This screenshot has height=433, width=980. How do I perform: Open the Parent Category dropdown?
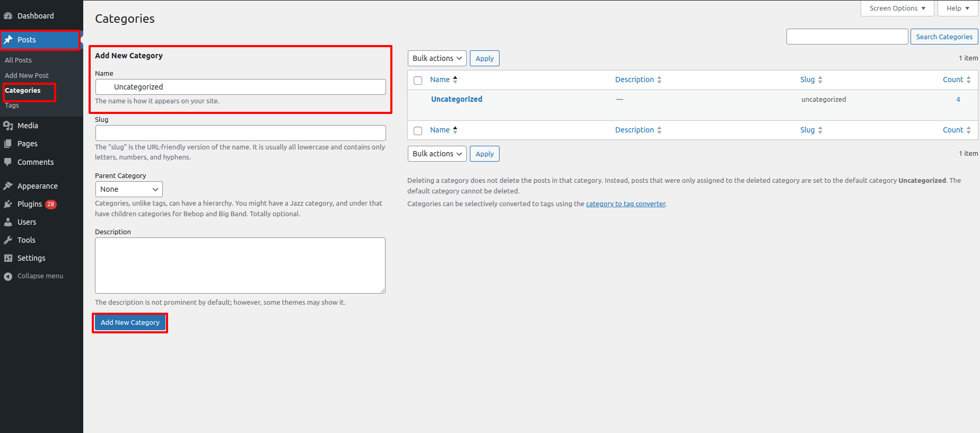129,189
